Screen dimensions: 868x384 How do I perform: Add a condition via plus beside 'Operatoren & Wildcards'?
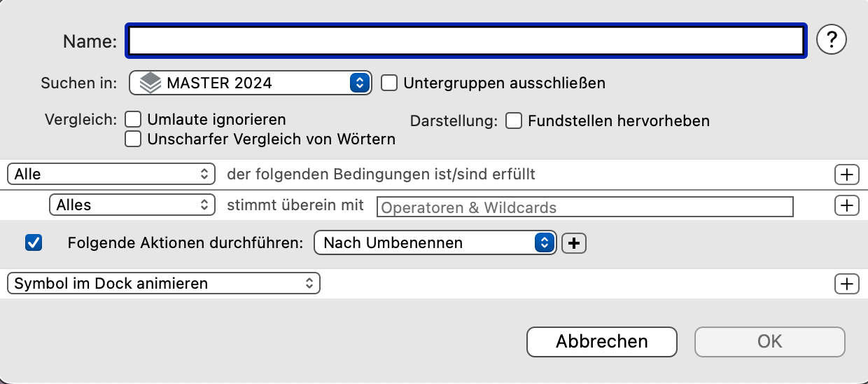pos(847,205)
